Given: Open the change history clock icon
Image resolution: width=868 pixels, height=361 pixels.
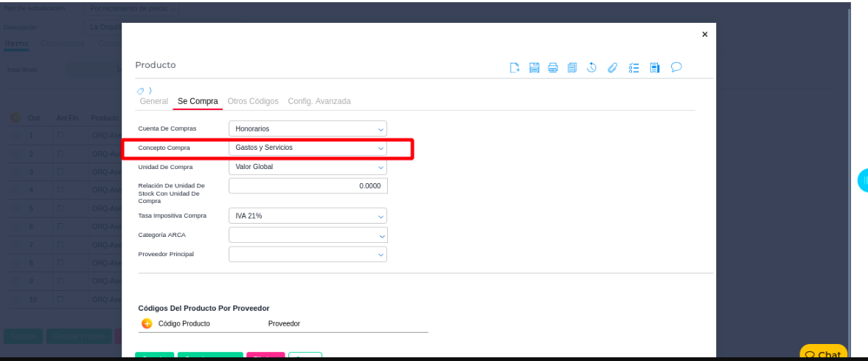Looking at the screenshot, I should [x=591, y=68].
